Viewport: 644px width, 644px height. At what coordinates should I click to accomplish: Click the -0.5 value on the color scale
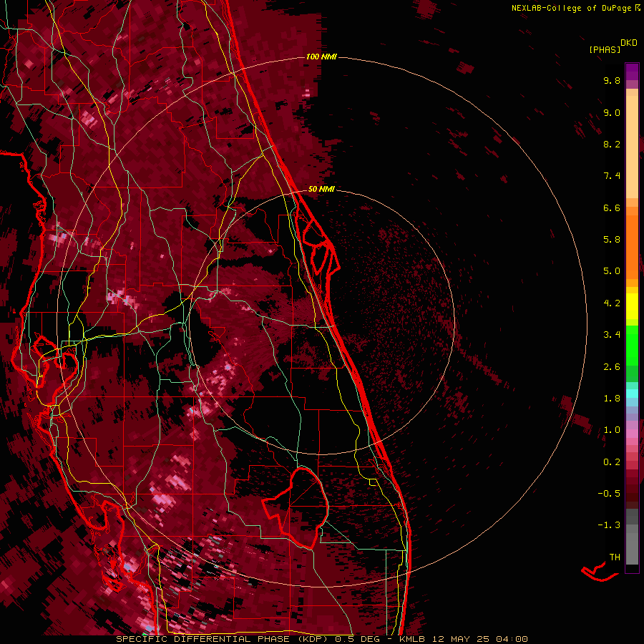(609, 494)
